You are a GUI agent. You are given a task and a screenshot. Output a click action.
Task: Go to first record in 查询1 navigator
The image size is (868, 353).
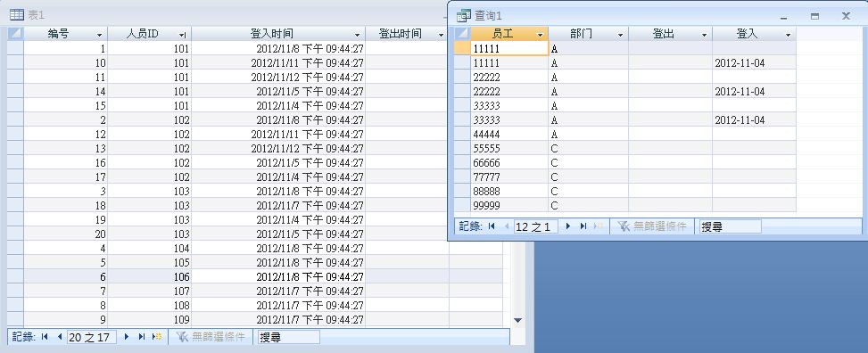pos(492,226)
